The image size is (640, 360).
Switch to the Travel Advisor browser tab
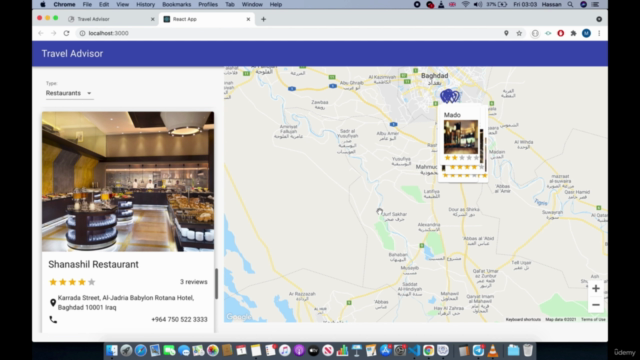tap(111, 19)
